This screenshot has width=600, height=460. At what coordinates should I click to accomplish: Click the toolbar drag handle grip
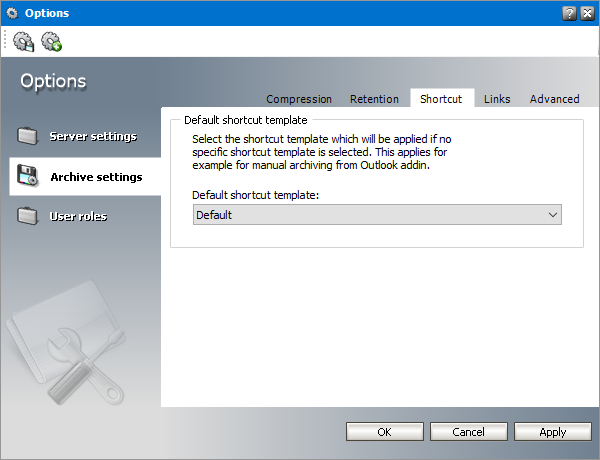pos(6,42)
